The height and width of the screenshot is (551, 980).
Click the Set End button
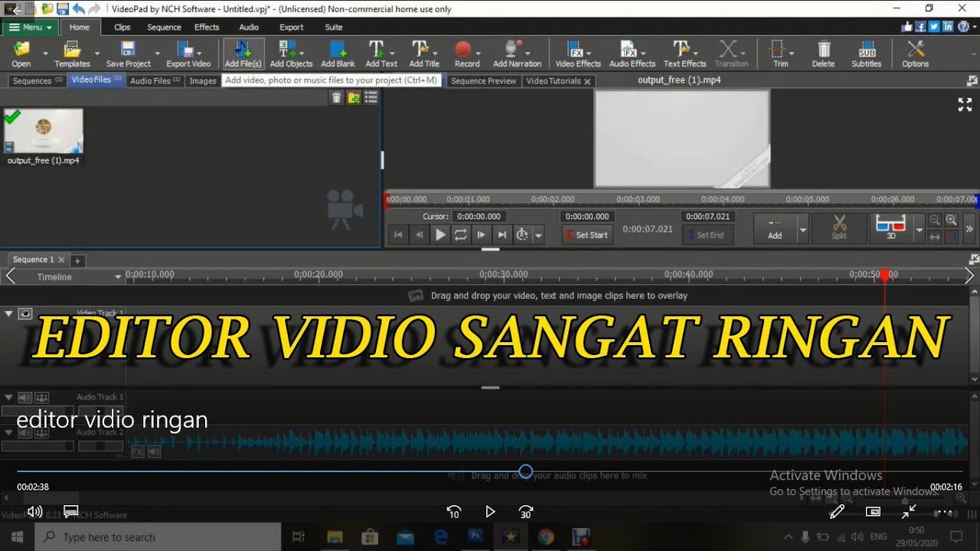707,235
